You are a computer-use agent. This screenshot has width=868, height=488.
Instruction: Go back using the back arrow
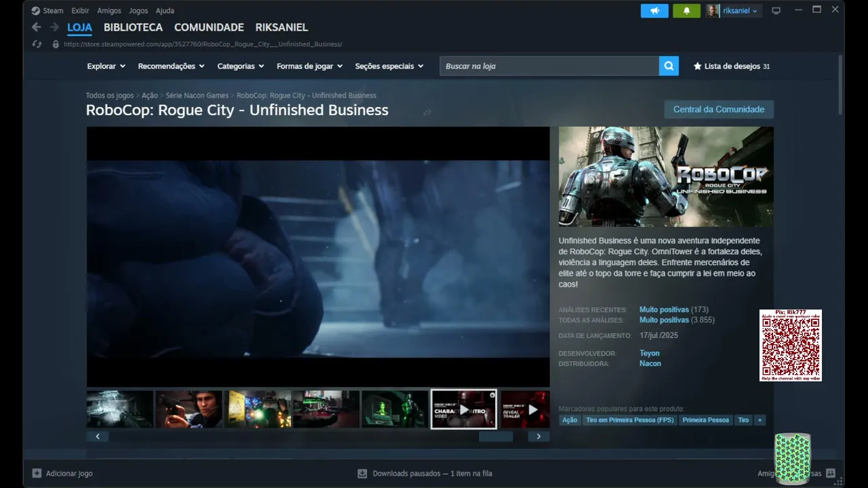[37, 27]
